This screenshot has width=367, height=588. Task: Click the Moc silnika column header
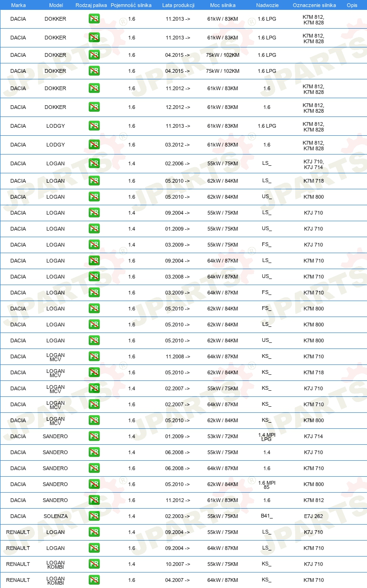coord(222,5)
